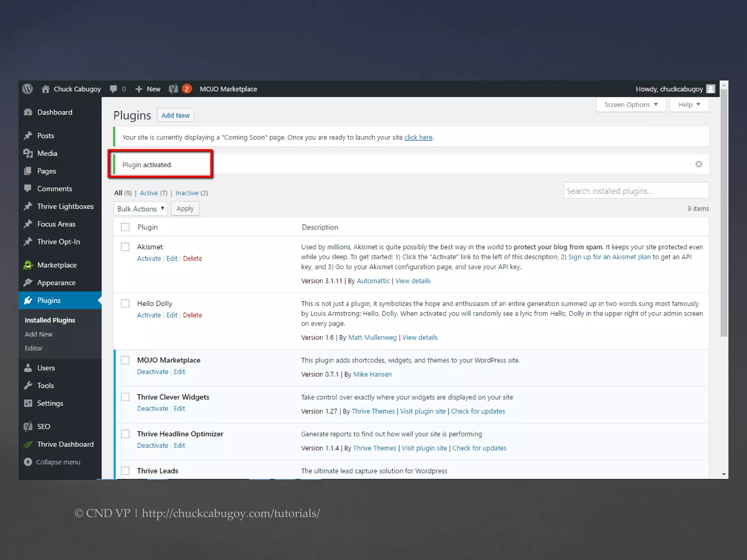Open Focus Areas sidebar icon

tap(28, 224)
